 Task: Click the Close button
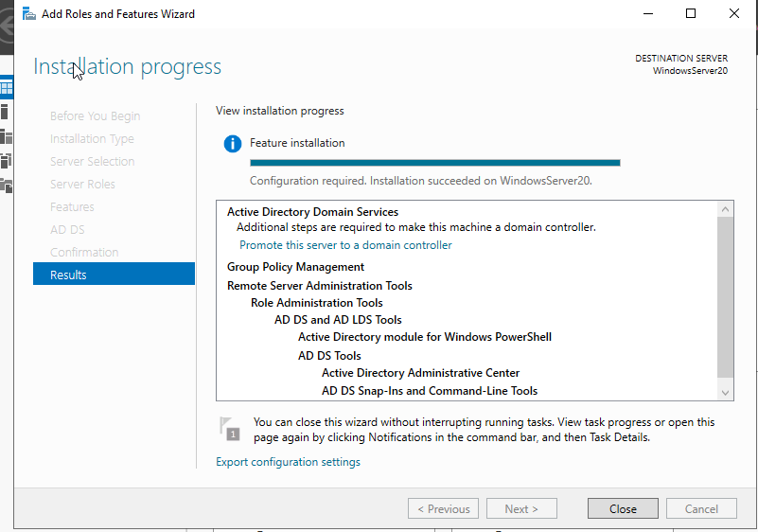point(623,508)
